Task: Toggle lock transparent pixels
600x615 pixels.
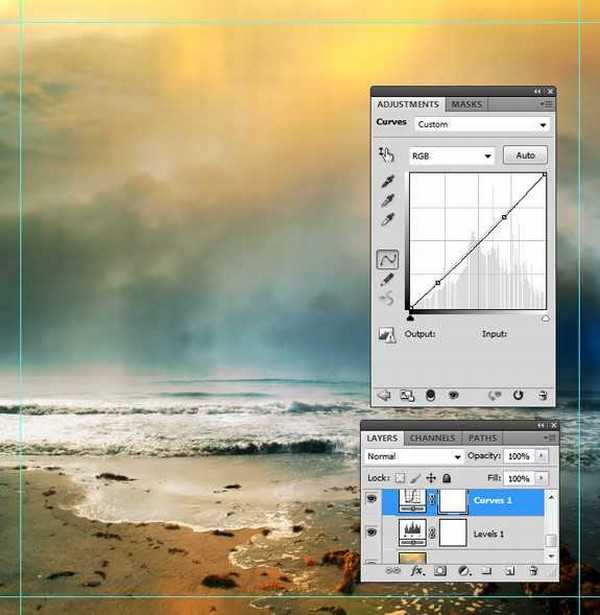Action: click(x=400, y=478)
